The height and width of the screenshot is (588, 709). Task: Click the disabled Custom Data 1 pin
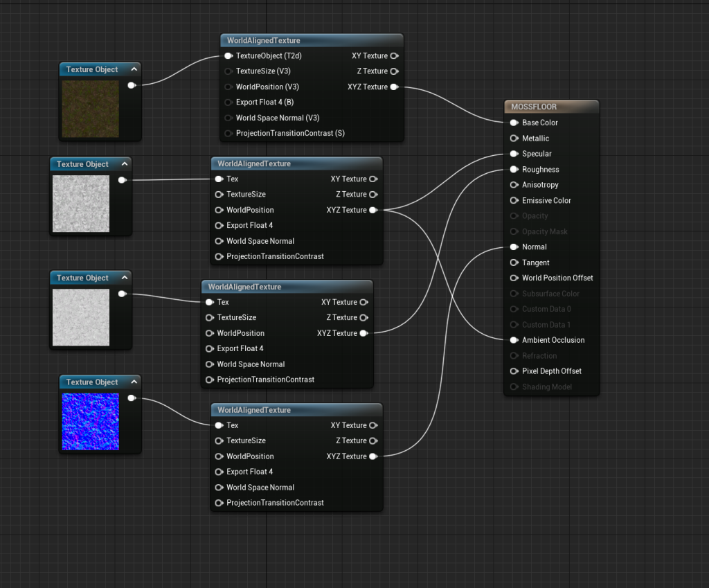[514, 325]
